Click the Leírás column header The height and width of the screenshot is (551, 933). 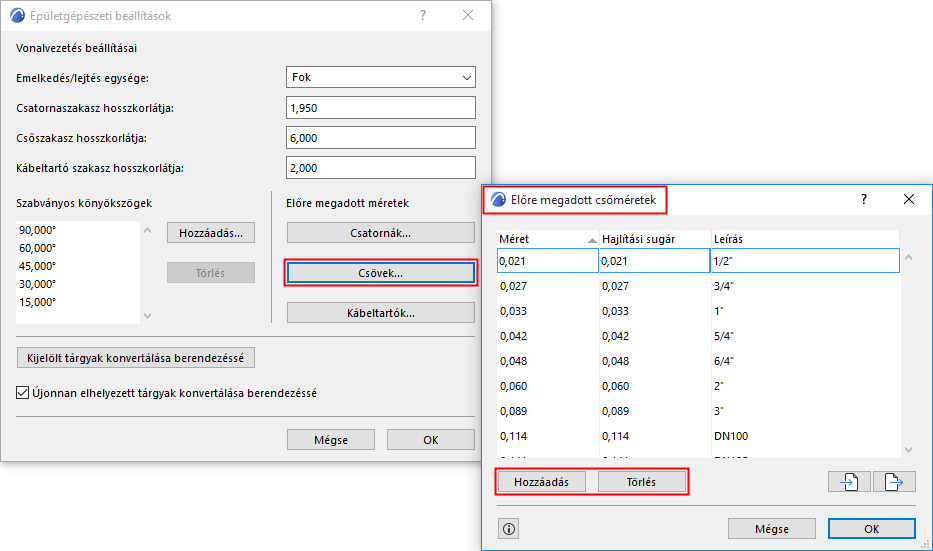pyautogui.click(x=806, y=239)
